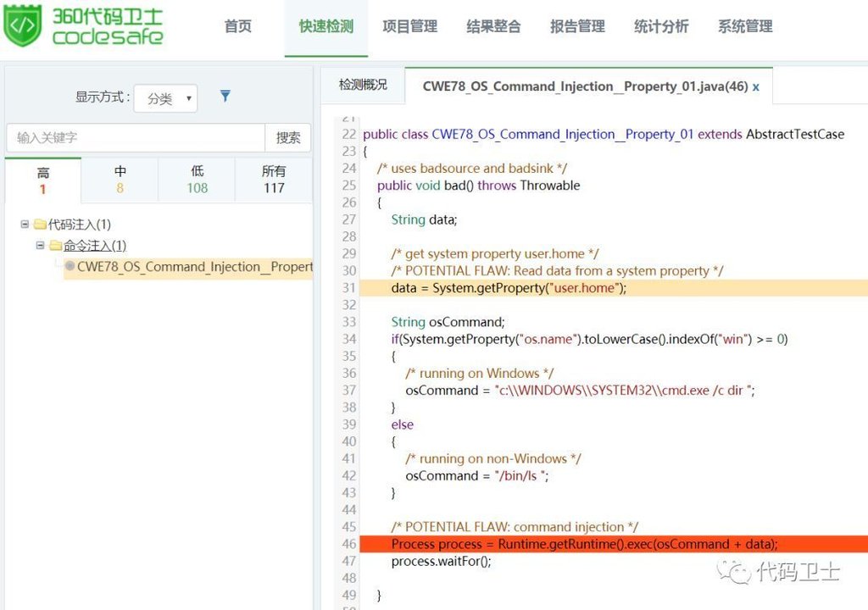Click the 搜索 button

288,137
